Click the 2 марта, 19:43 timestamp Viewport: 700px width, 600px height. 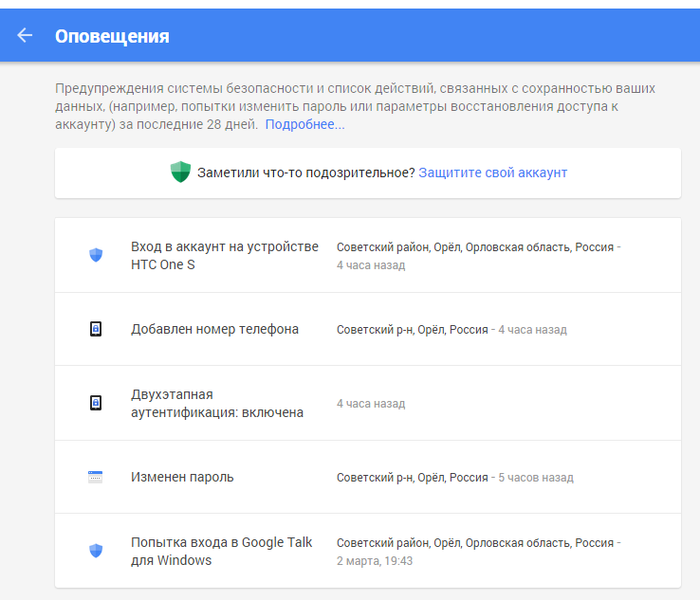375,560
